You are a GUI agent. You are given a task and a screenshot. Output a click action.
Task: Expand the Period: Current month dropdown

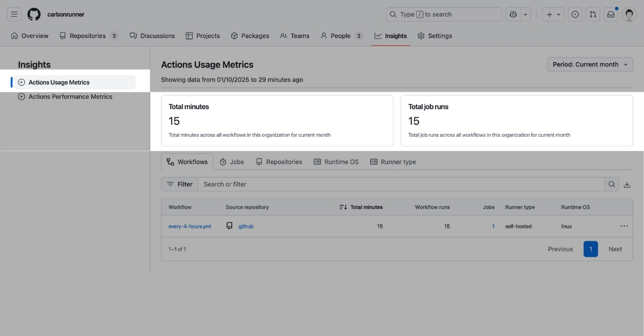point(590,64)
